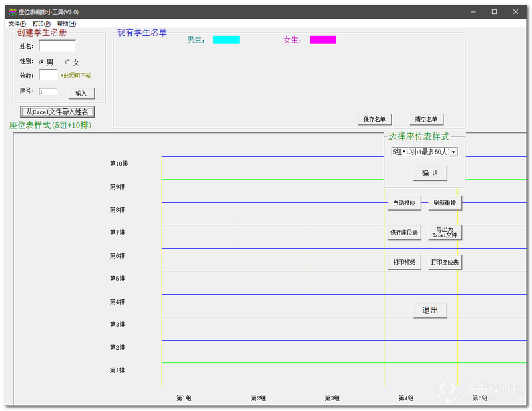Click the 第1组 group label
The height and width of the screenshot is (411, 532).
(184, 398)
